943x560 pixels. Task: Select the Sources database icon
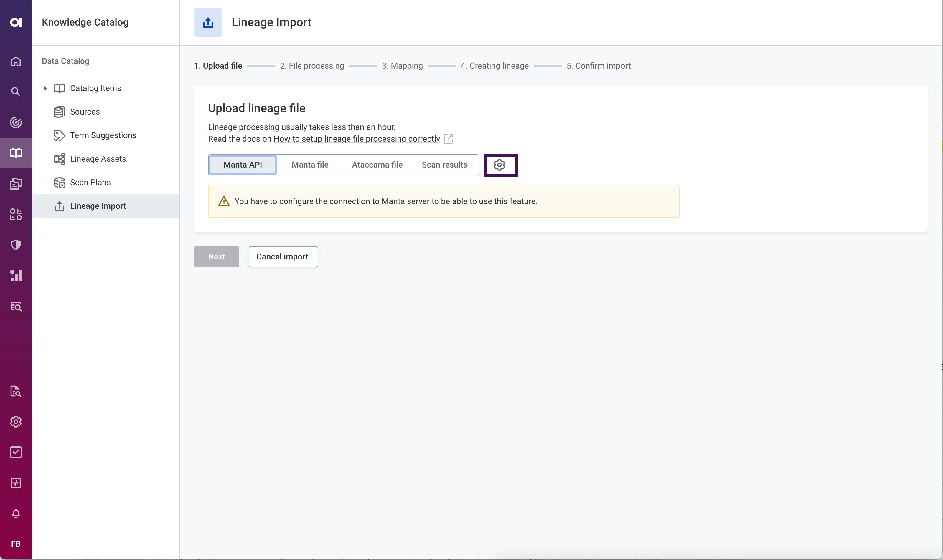pos(59,111)
